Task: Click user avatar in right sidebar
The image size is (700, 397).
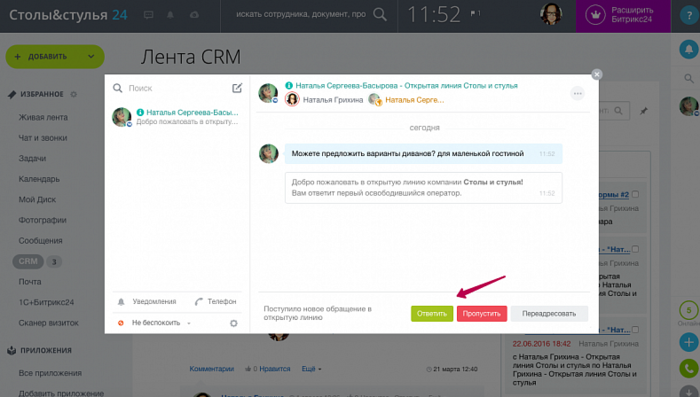Action: (x=689, y=106)
